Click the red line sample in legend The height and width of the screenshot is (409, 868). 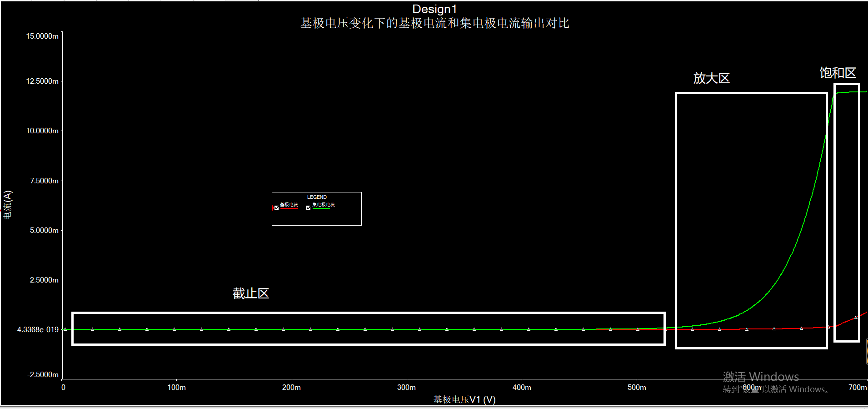[x=289, y=209]
